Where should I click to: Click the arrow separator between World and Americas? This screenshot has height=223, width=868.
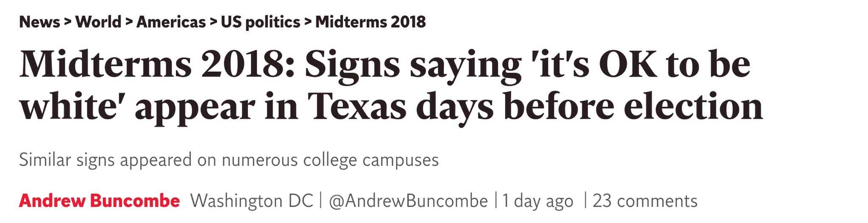tap(129, 21)
